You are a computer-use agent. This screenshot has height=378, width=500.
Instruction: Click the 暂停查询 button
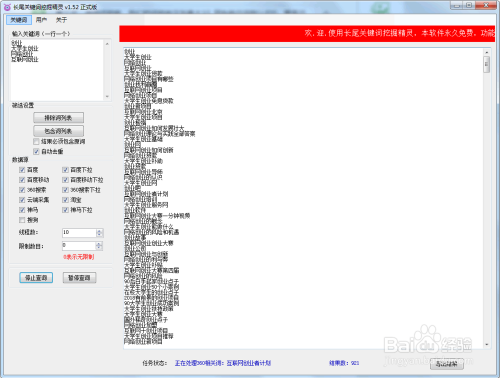79,278
